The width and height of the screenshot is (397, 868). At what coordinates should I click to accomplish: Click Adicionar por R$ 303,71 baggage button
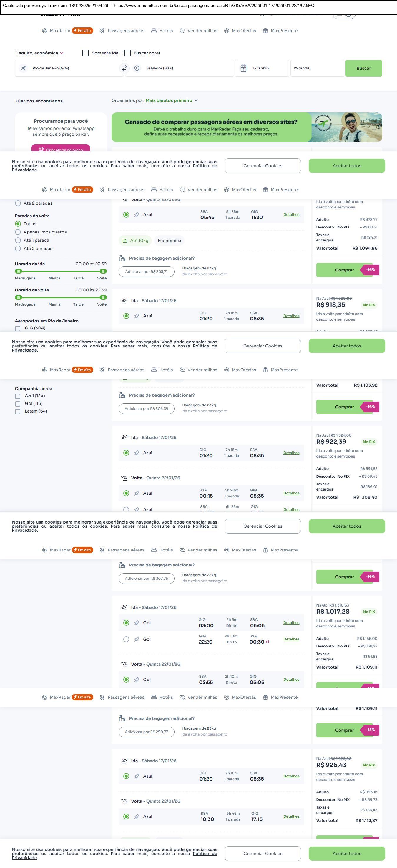(x=147, y=272)
